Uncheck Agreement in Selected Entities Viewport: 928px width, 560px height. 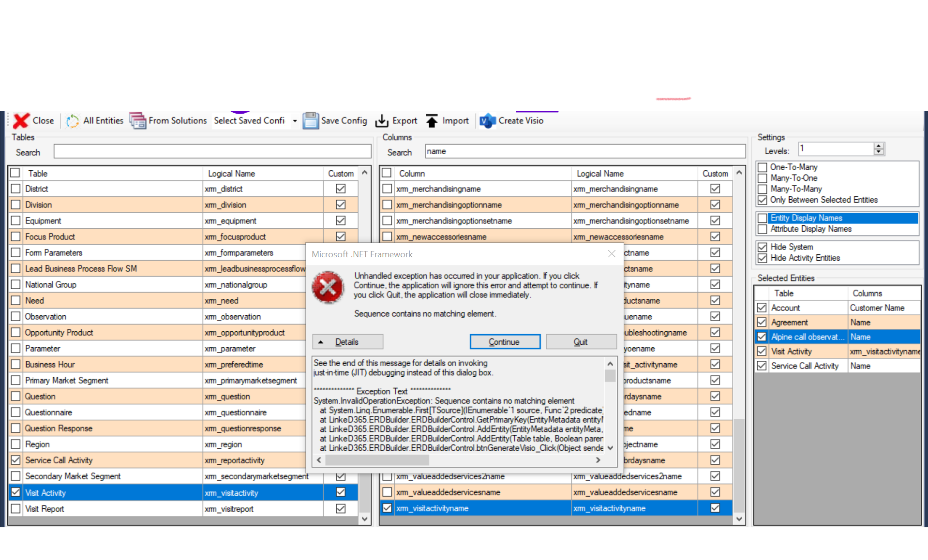coord(762,322)
